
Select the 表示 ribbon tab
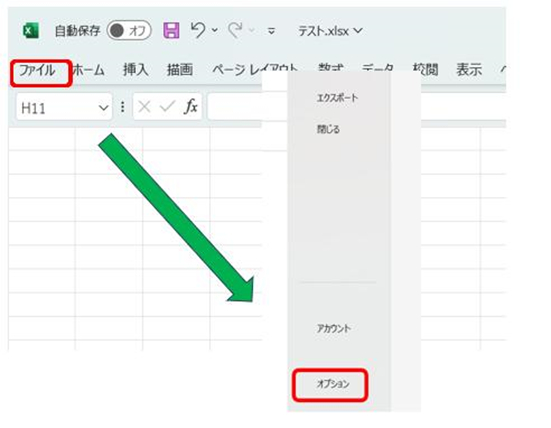469,70
